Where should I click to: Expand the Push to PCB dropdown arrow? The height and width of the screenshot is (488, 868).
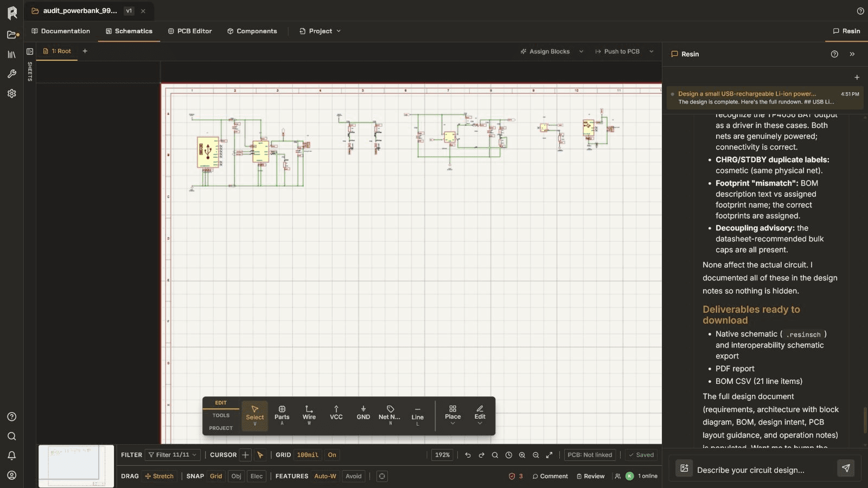coord(652,52)
